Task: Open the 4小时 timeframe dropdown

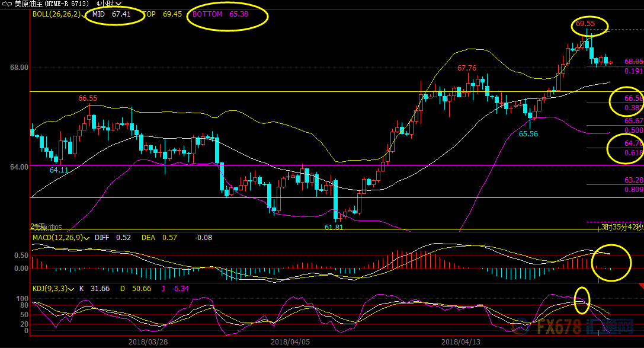Action: [x=108, y=4]
